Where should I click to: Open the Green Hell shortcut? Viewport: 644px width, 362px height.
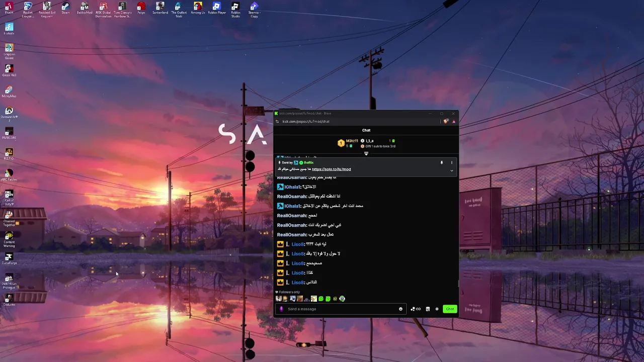pos(9,71)
